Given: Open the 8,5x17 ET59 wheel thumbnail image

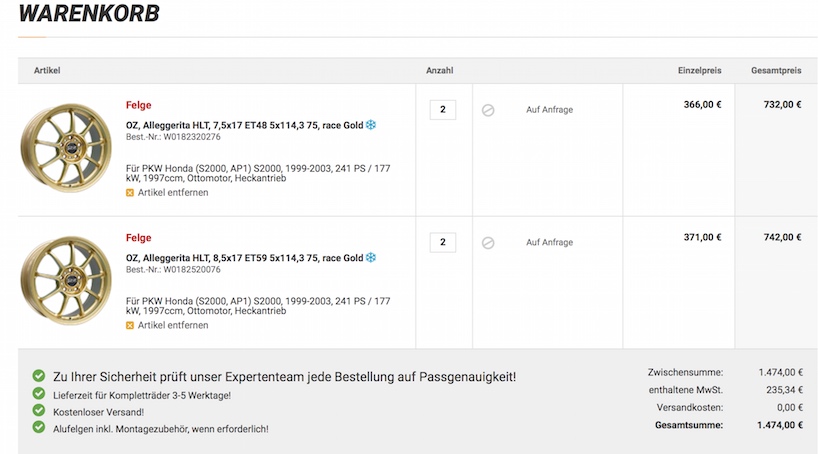Looking at the screenshot, I should 66,280.
